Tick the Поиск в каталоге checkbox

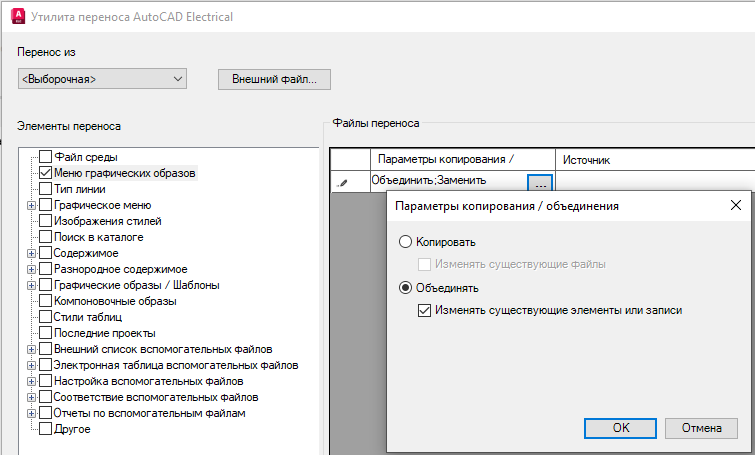(45, 236)
